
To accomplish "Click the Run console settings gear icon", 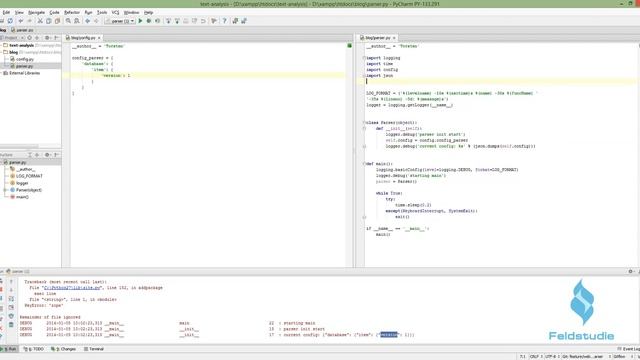I will (630, 271).
